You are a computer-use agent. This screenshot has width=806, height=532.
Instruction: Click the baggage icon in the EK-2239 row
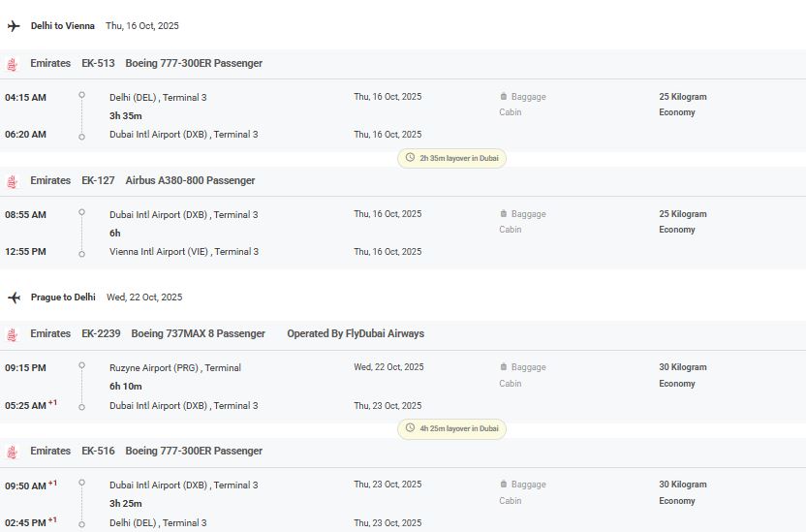[503, 366]
